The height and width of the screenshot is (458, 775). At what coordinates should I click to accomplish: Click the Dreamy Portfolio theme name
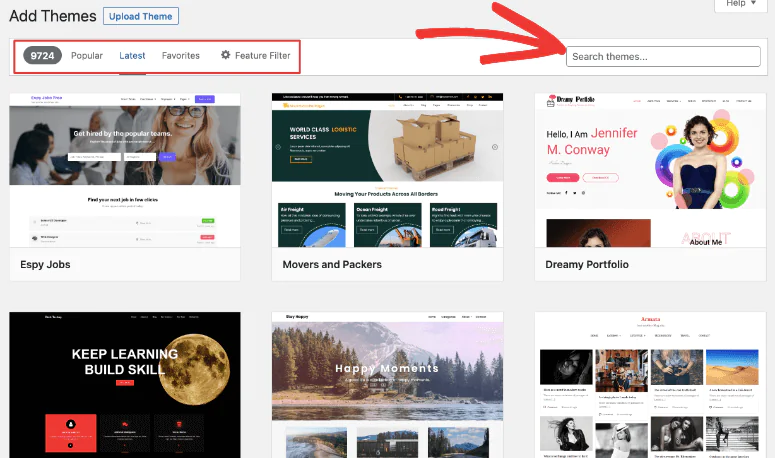587,264
